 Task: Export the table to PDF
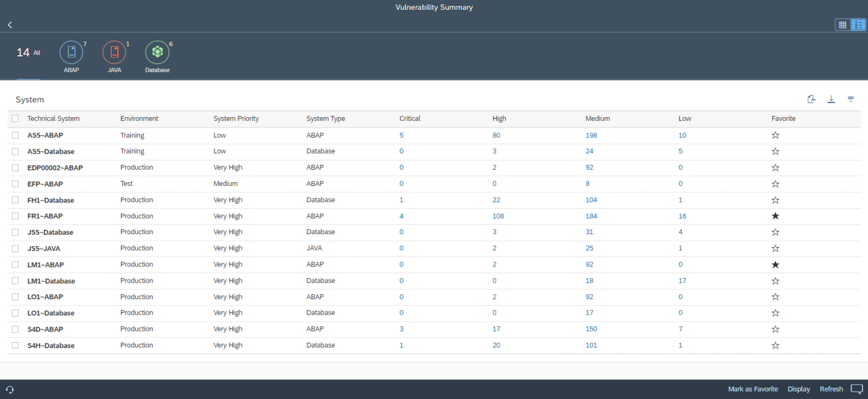coord(812,99)
